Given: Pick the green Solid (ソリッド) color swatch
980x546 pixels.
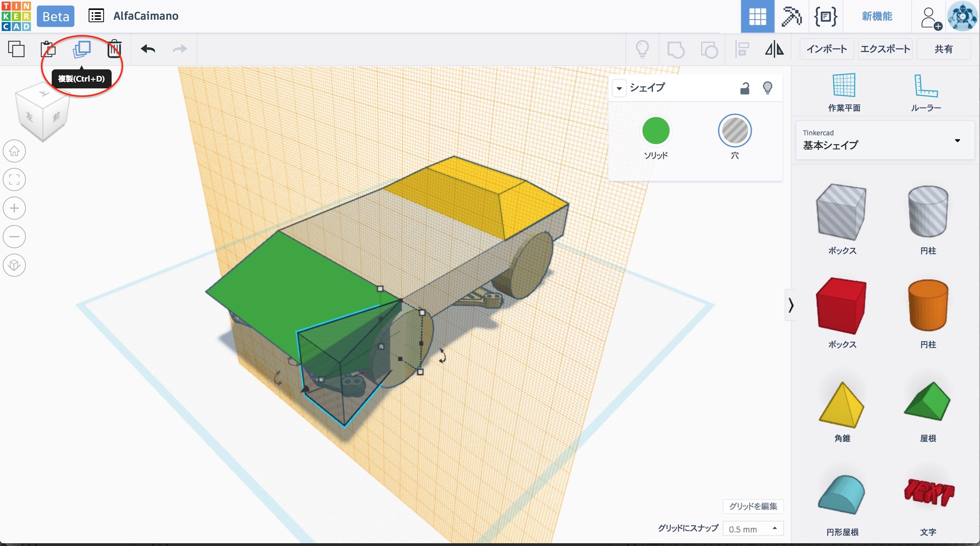Looking at the screenshot, I should pyautogui.click(x=655, y=131).
